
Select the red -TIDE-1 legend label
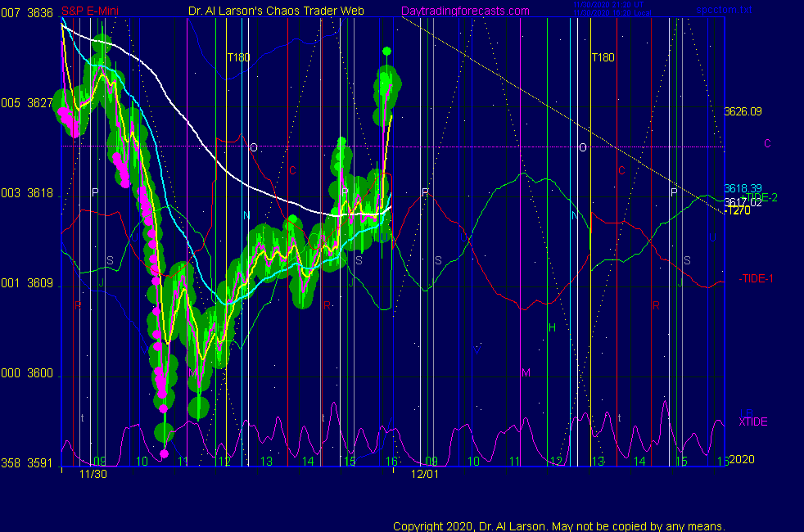[x=755, y=279]
